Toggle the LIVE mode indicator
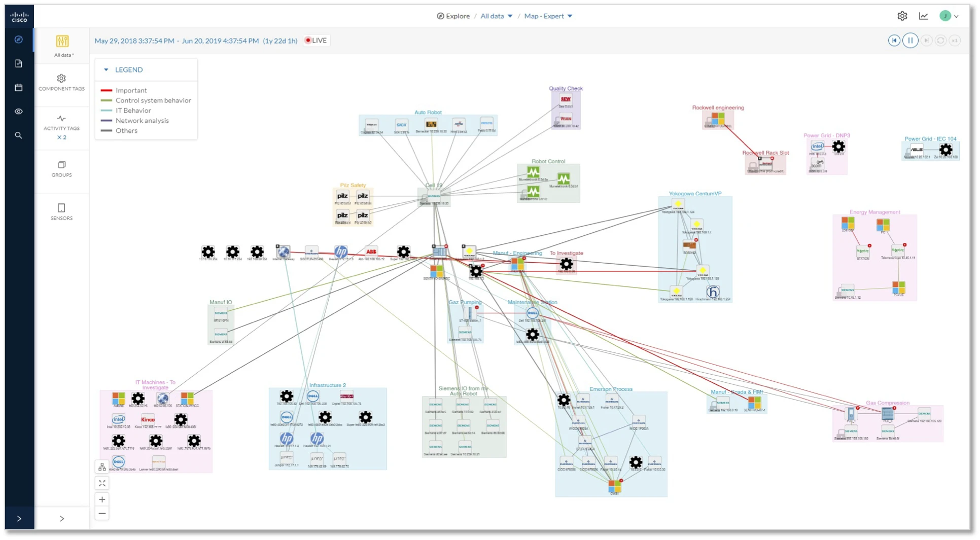980x540 pixels. (316, 41)
